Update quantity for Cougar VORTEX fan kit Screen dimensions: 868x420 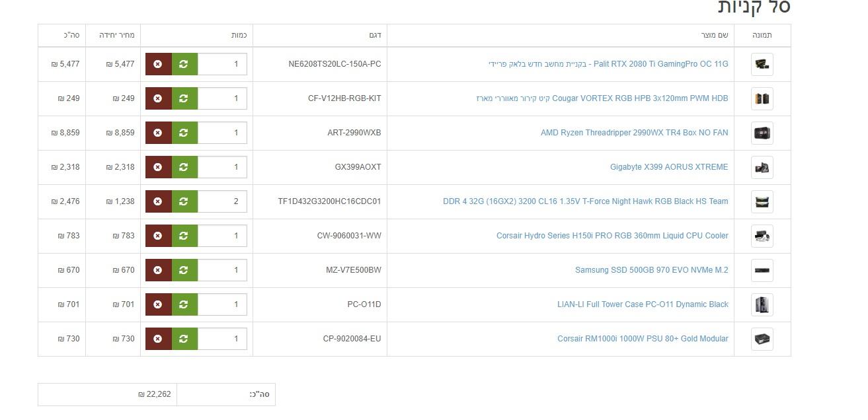(x=184, y=98)
